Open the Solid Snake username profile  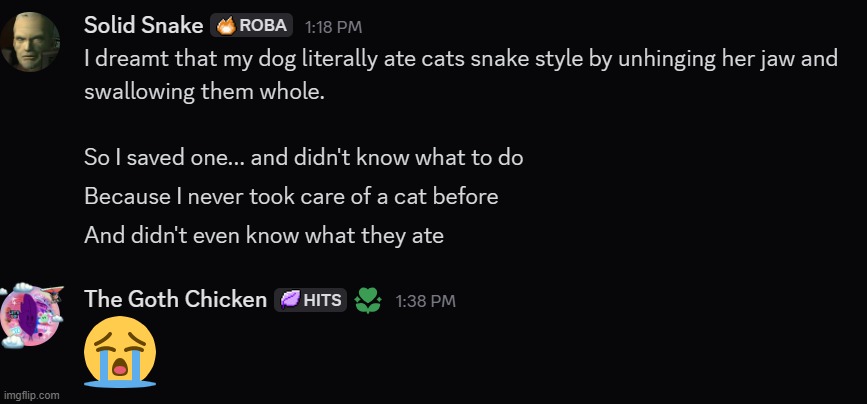[x=144, y=25]
